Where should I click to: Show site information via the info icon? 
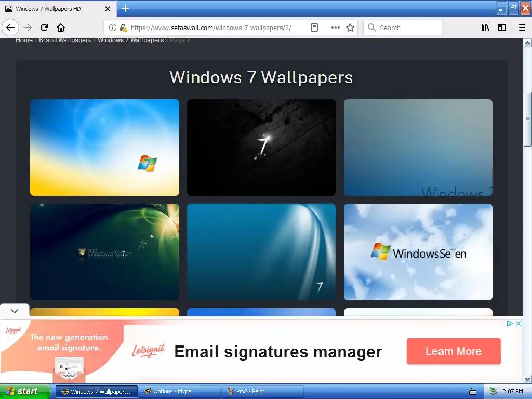click(113, 28)
